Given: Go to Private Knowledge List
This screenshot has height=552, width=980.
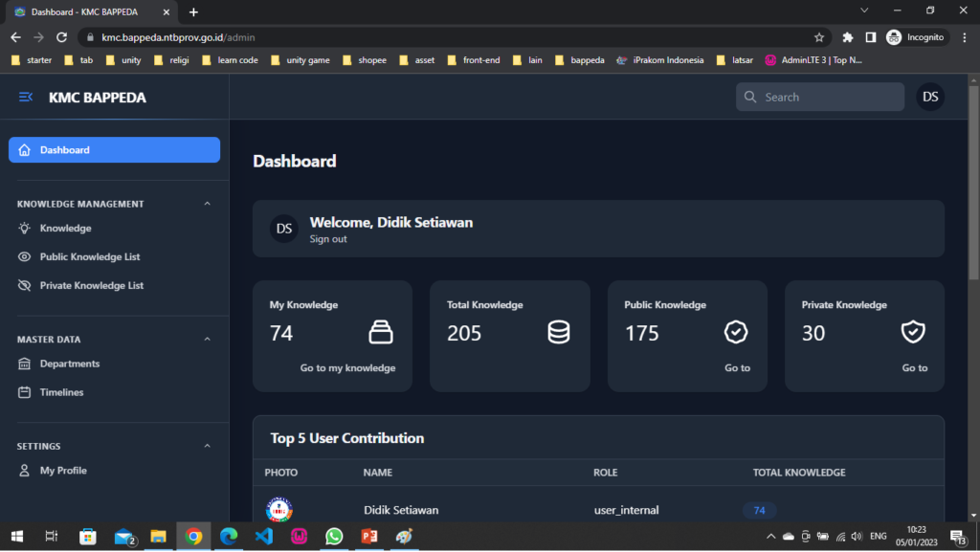Looking at the screenshot, I should point(91,286).
